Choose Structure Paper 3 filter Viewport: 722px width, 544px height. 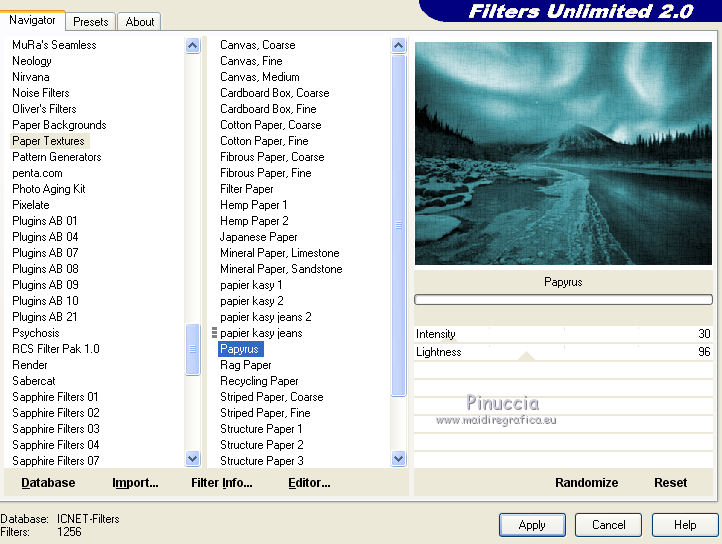click(262, 461)
